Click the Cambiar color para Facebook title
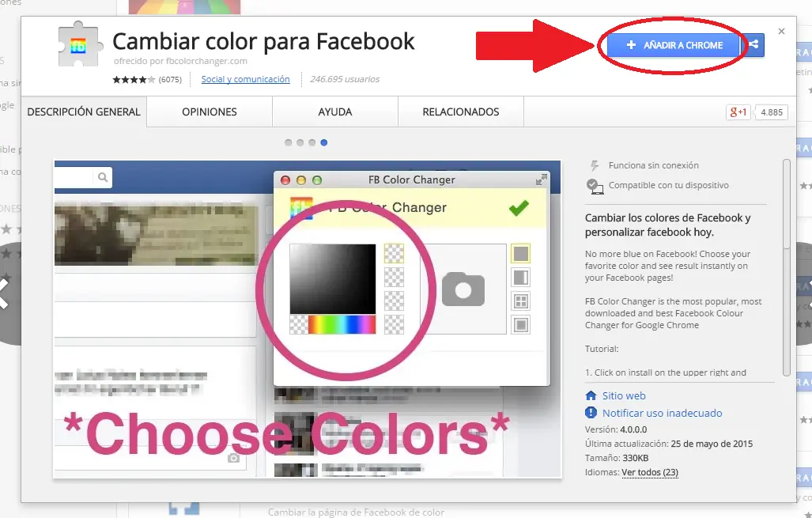Image resolution: width=812 pixels, height=518 pixels. coord(263,41)
